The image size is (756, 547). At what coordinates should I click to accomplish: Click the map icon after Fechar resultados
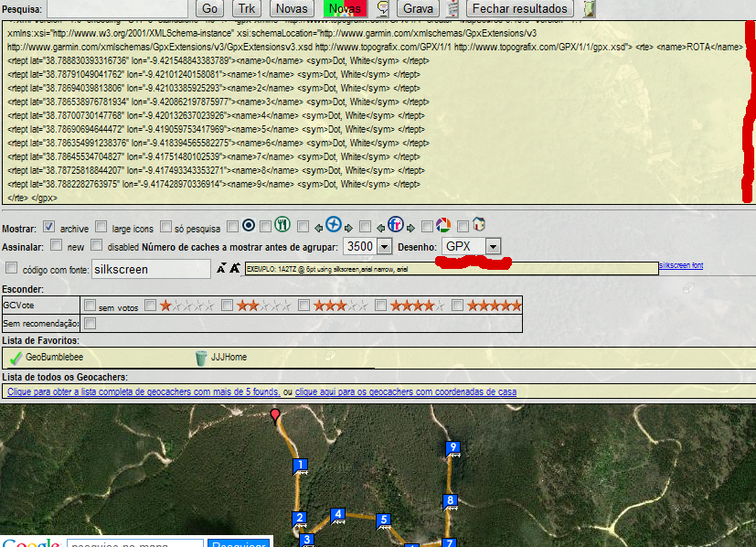click(x=589, y=8)
